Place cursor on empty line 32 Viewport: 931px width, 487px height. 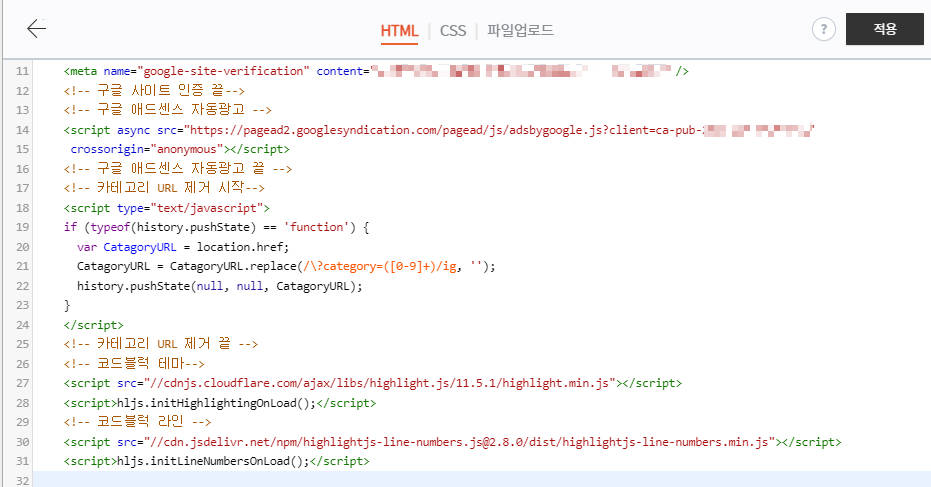click(x=482, y=480)
